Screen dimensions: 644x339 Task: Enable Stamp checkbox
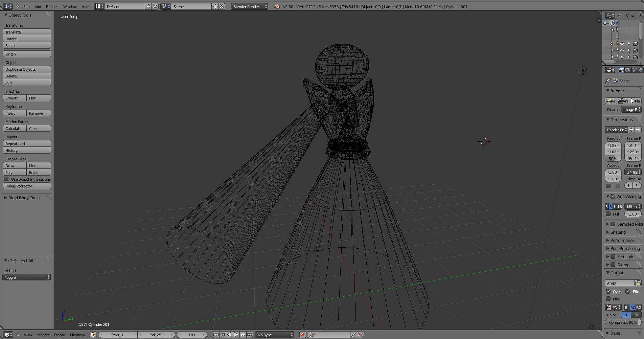coord(613,265)
